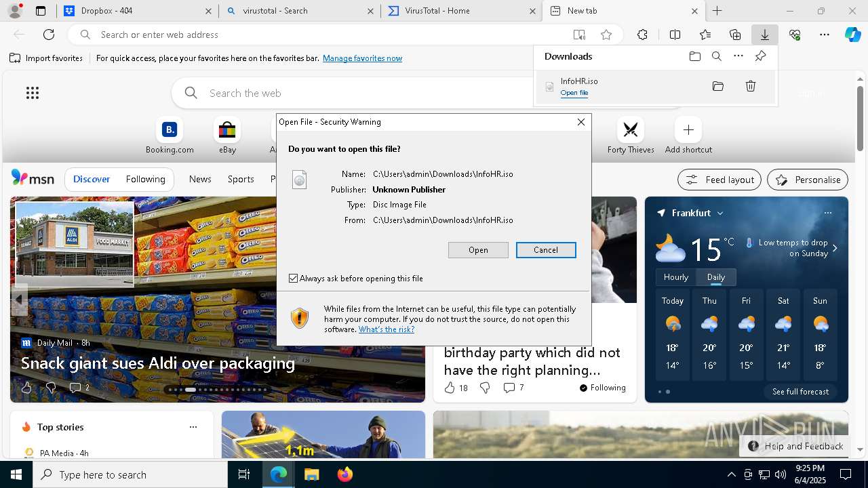Uncheck Always ask before opening this file
This screenshot has width=868, height=488.
(x=293, y=279)
